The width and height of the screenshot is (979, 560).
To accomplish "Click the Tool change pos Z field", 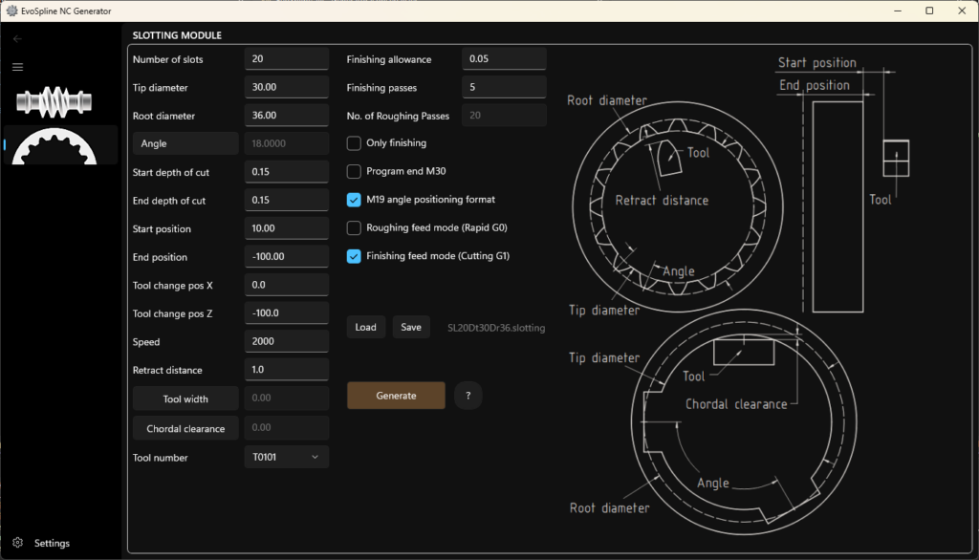I will (x=287, y=312).
